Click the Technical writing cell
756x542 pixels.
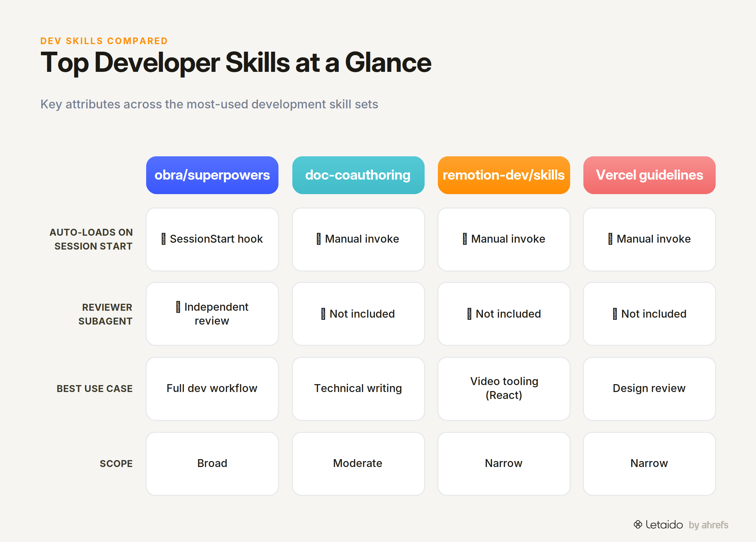[x=358, y=389]
